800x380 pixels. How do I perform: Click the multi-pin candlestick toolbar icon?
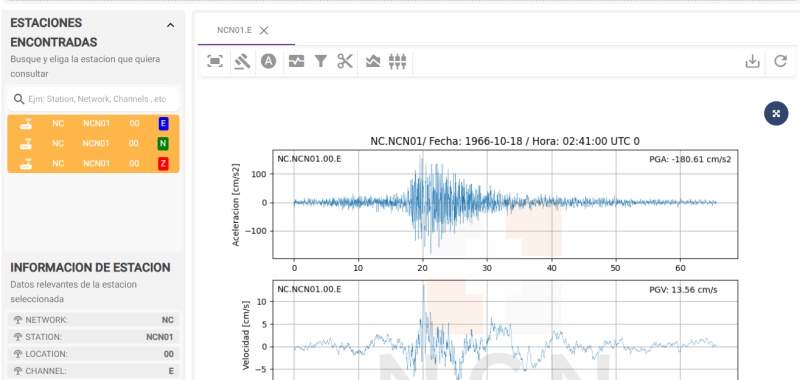(397, 62)
